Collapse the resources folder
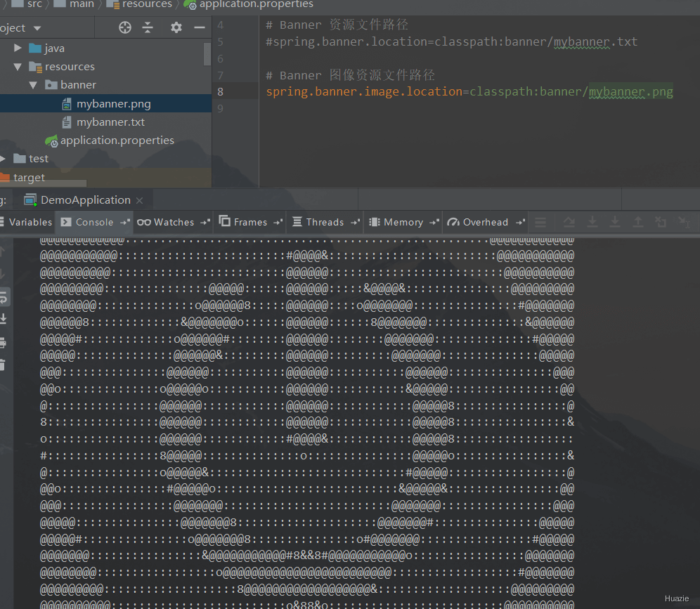The width and height of the screenshot is (700, 609). [x=18, y=67]
